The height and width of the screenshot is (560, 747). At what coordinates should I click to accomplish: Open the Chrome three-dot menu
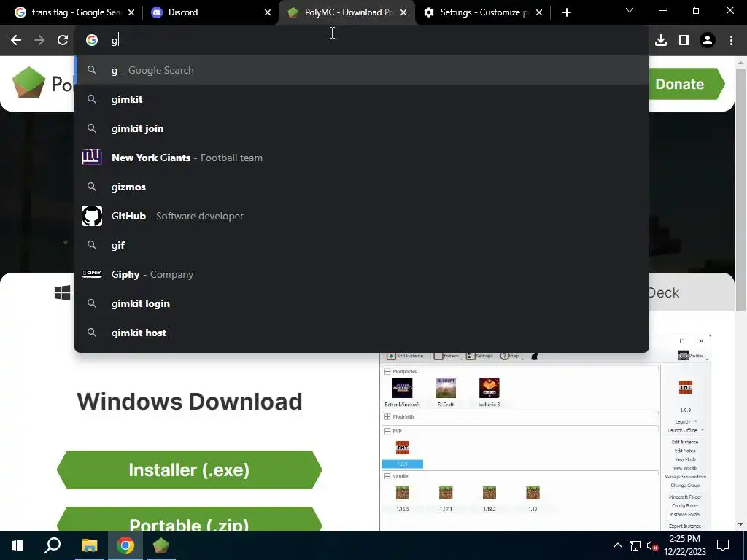point(731,41)
